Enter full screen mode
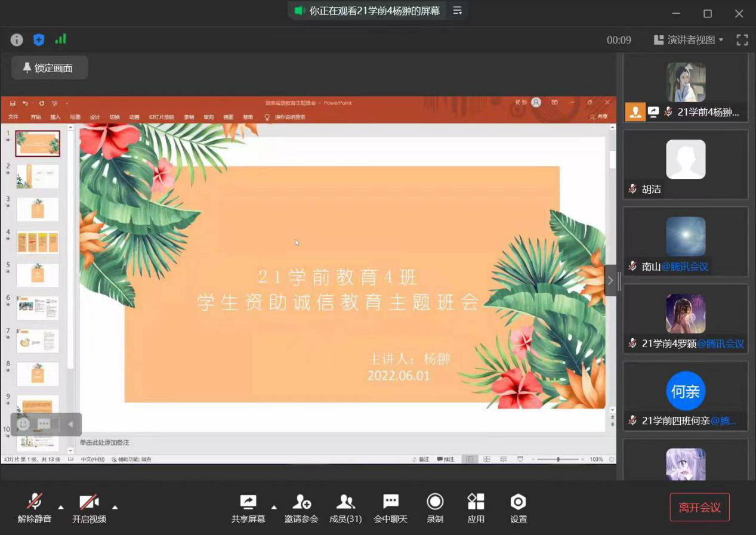This screenshot has width=756, height=535. click(742, 40)
